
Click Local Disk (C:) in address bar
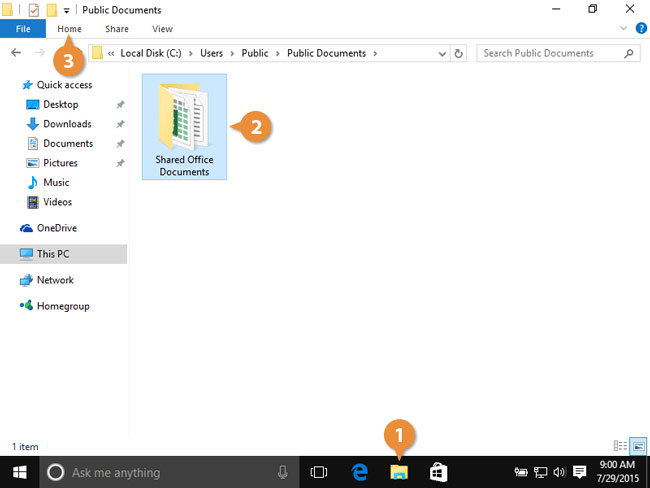point(151,53)
